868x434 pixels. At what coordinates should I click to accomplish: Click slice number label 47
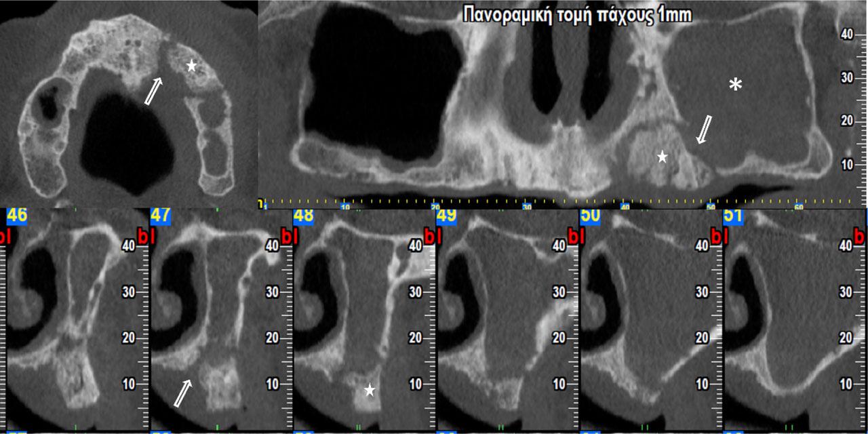point(161,217)
